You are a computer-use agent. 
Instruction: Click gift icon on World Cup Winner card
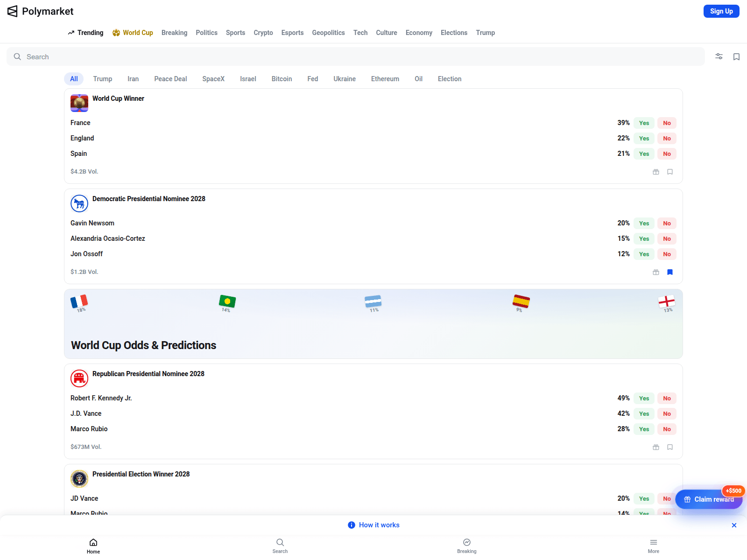click(x=656, y=172)
